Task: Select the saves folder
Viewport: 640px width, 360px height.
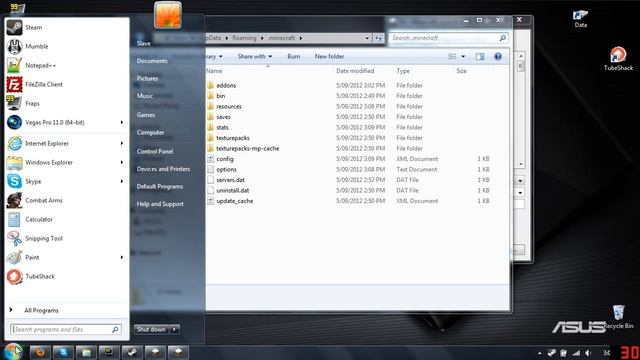Action: 223,117
